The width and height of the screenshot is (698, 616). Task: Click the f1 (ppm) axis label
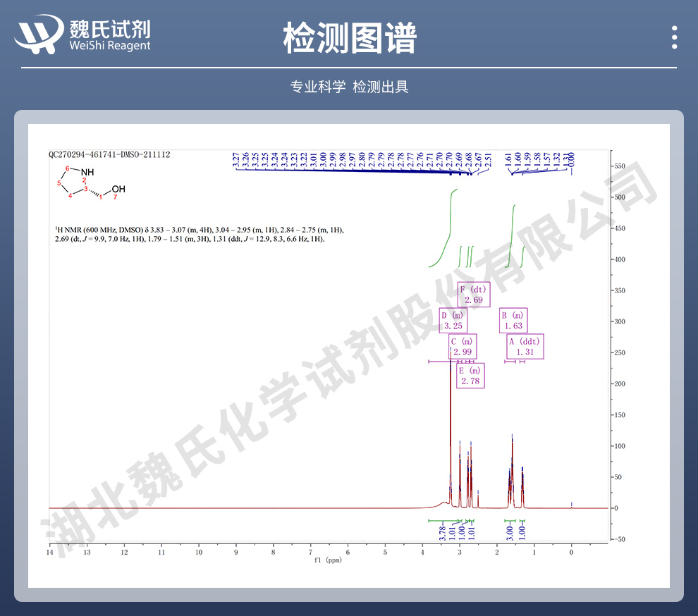click(329, 560)
